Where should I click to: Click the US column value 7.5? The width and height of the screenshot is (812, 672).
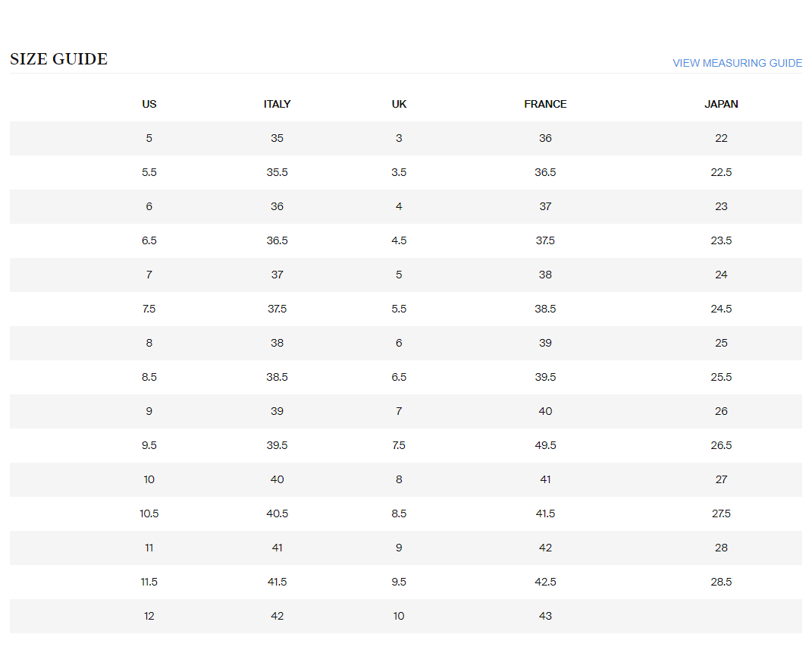point(149,309)
